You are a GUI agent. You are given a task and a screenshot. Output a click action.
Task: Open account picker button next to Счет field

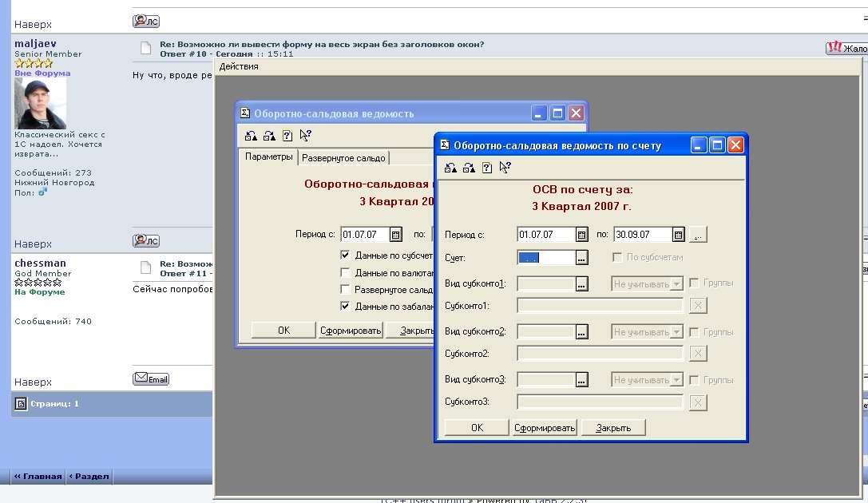coord(582,258)
